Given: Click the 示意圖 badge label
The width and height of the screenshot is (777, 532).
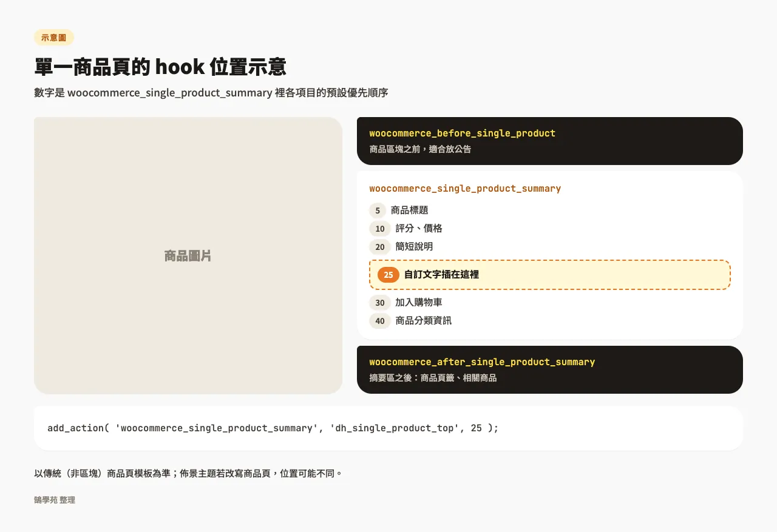Looking at the screenshot, I should [x=54, y=38].
